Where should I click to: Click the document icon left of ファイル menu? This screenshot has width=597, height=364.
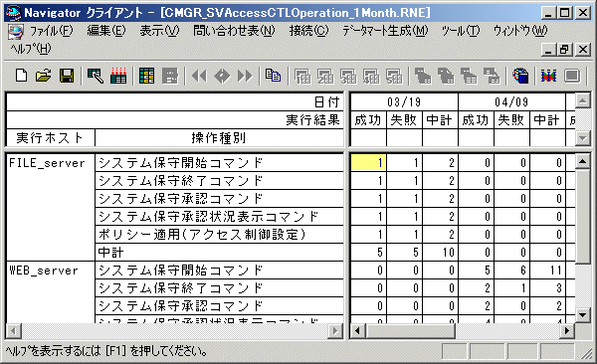click(x=16, y=31)
